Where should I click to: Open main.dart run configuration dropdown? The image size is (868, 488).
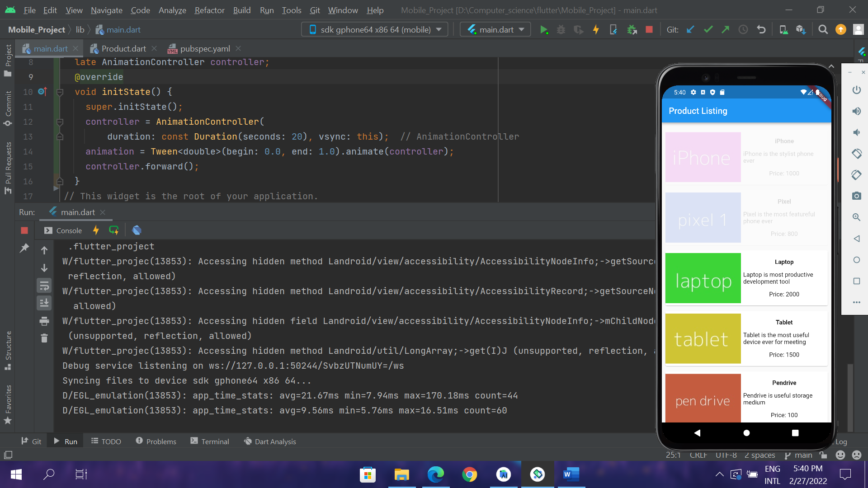click(x=495, y=30)
